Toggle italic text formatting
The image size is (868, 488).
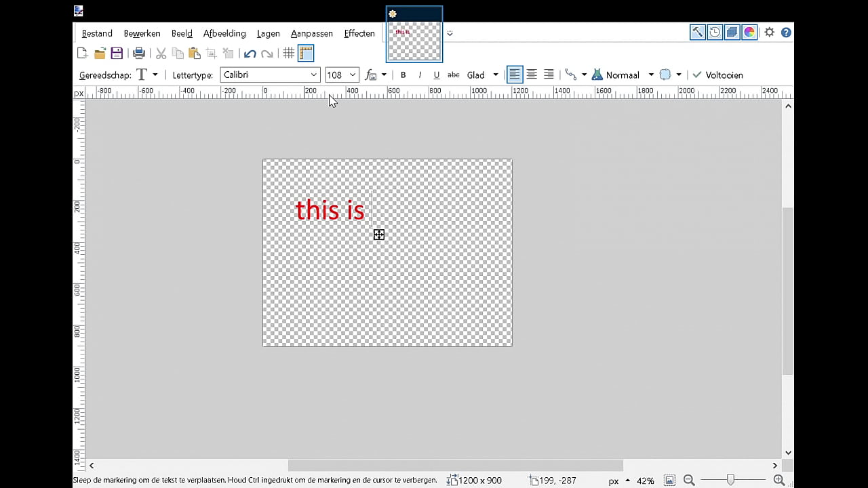point(420,75)
